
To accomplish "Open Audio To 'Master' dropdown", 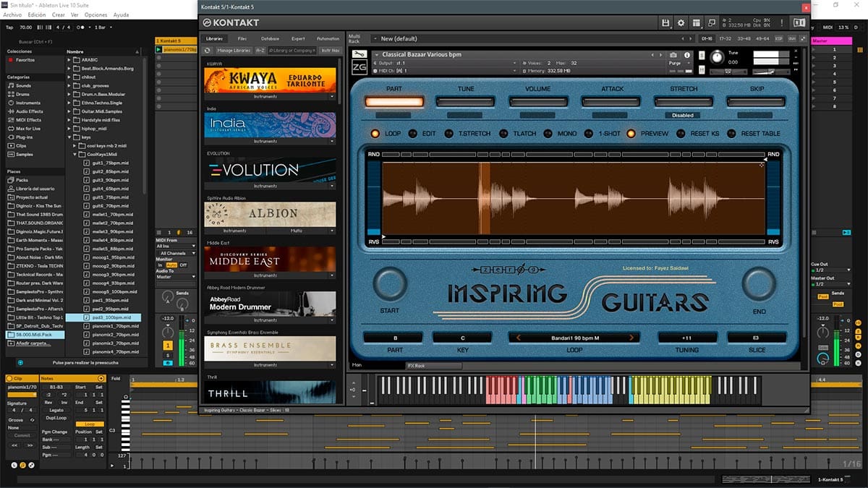I will point(176,277).
